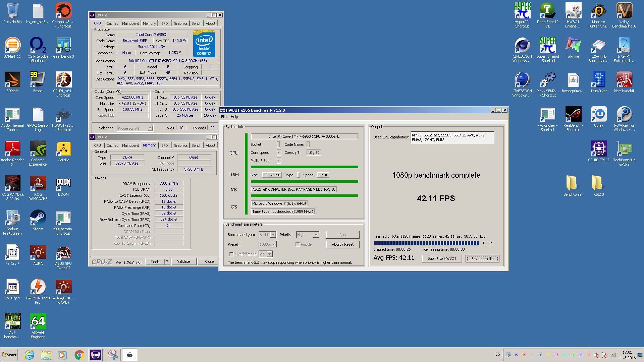Screen dimensions: 644x362
Task: Launch Geekbench 3 desktop icon
Action: point(63,48)
